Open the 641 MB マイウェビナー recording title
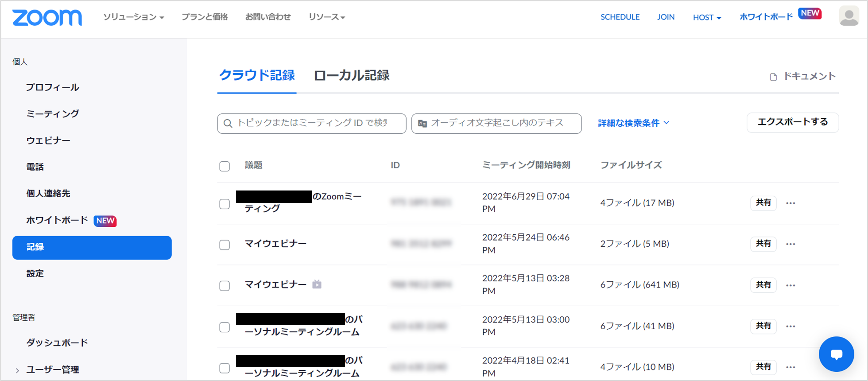The image size is (868, 381). pyautogui.click(x=275, y=284)
